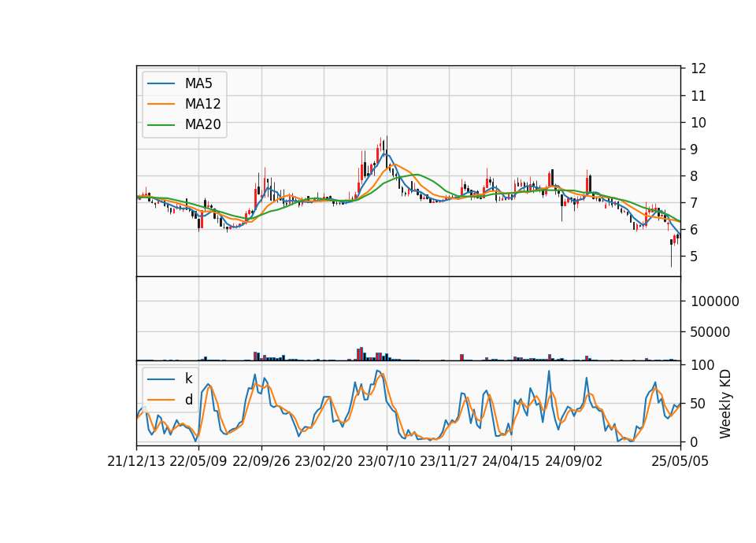Viewport: 756px width, 543px height.
Task: Click the 23/11/27 date tick label
Action: coord(449,461)
